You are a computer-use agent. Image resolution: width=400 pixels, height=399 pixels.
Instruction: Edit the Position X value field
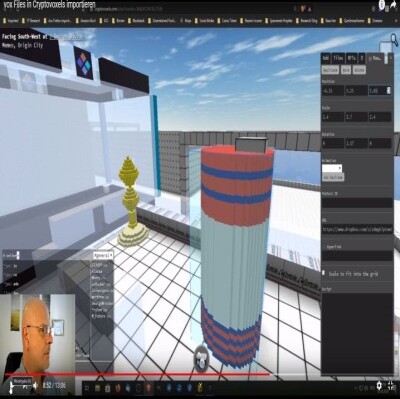pyautogui.click(x=333, y=91)
